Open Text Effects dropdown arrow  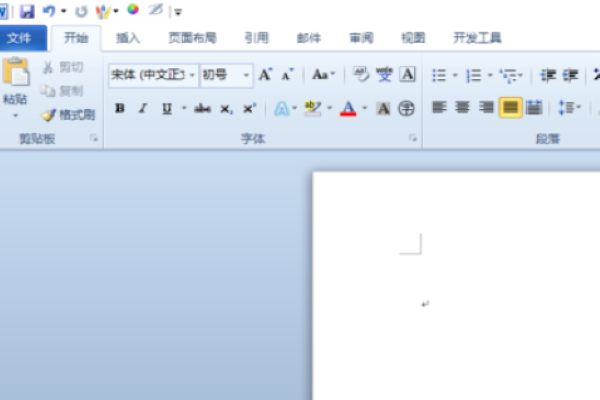pyautogui.click(x=295, y=109)
